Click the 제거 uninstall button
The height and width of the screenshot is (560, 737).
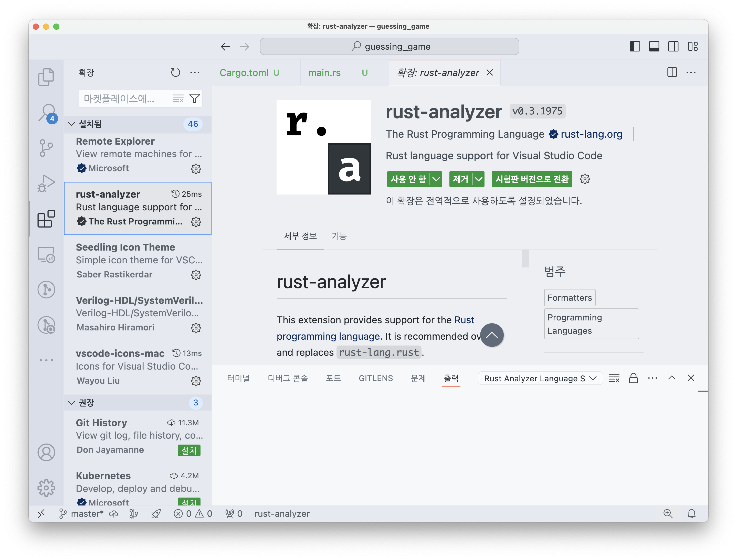(x=460, y=179)
